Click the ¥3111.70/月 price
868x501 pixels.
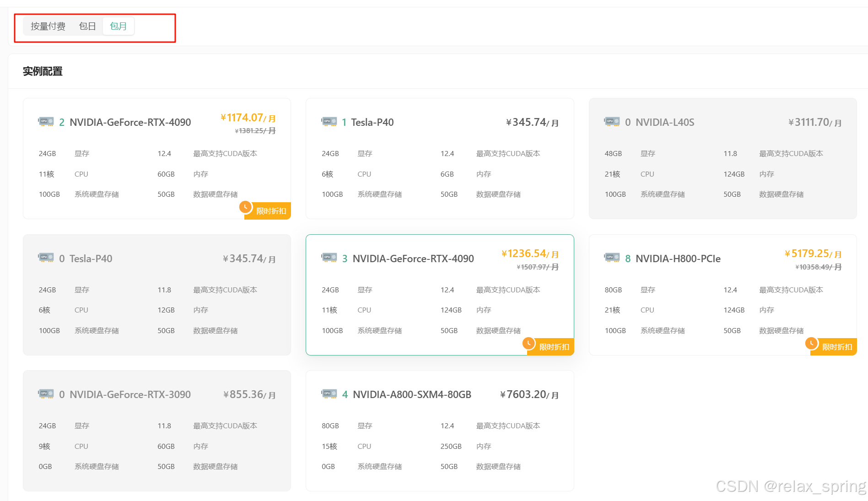(x=815, y=122)
